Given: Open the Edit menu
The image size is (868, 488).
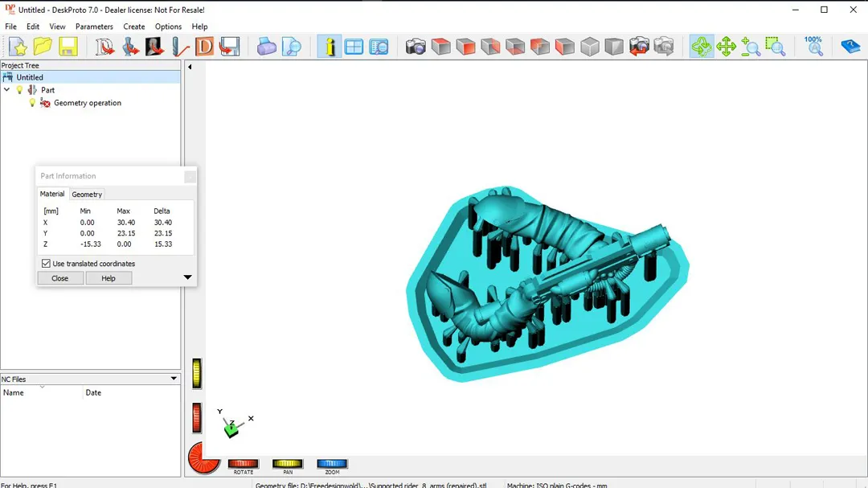Looking at the screenshot, I should 33,27.
